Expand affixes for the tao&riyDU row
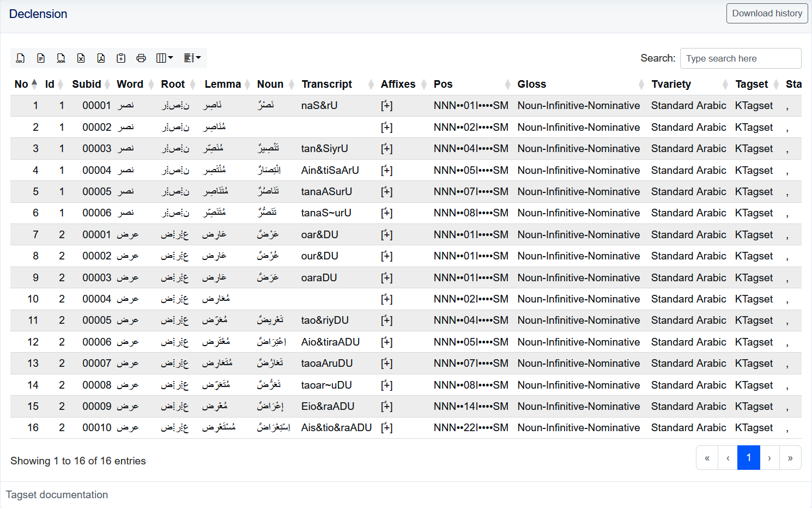This screenshot has width=812, height=508. coord(386,320)
